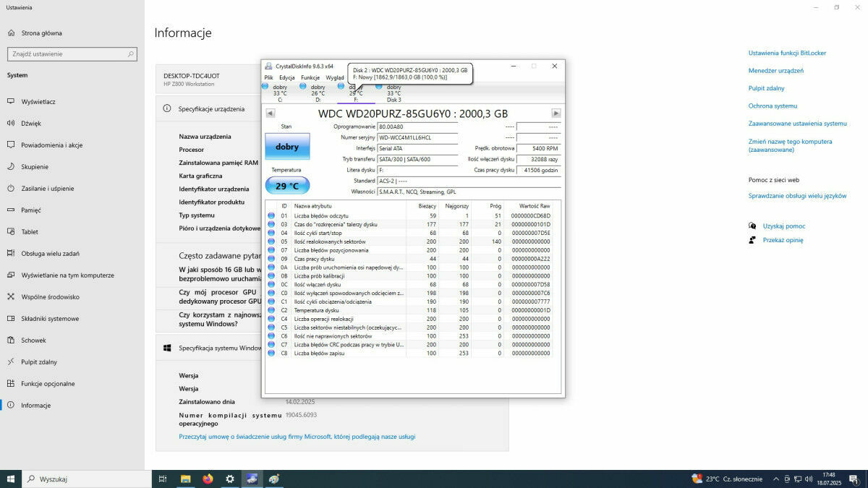Click the 'Znajdź ustawienie' search field

71,54
